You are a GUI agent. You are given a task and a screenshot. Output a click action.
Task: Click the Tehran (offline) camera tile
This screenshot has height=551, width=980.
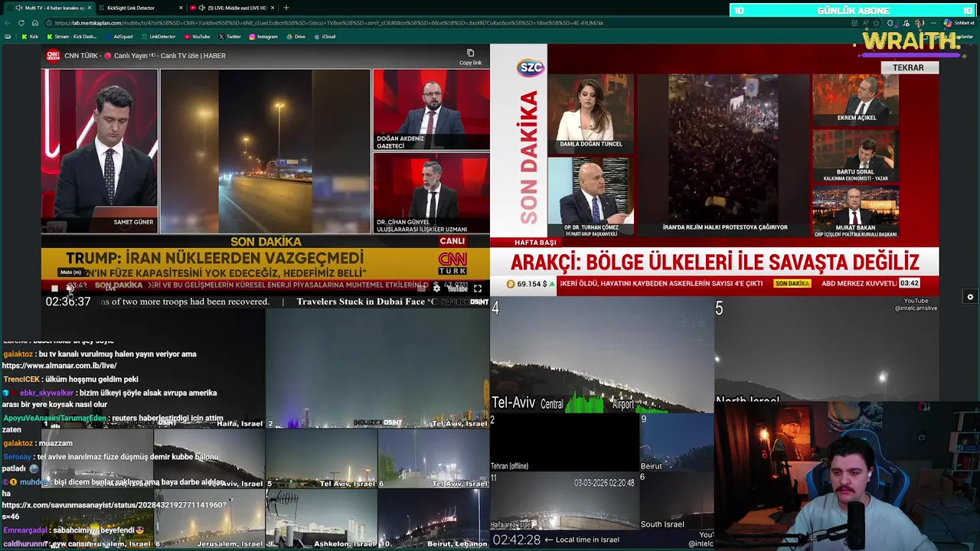(565, 443)
